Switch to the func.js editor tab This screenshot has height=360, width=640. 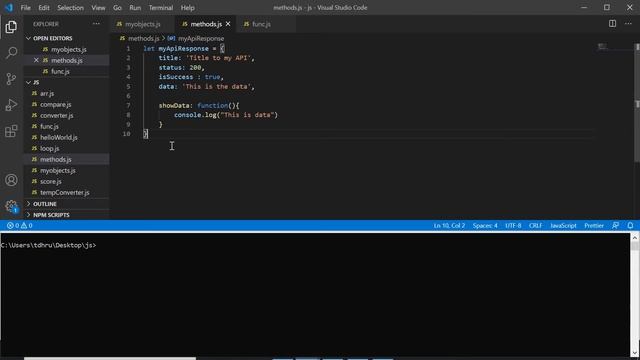(x=261, y=24)
